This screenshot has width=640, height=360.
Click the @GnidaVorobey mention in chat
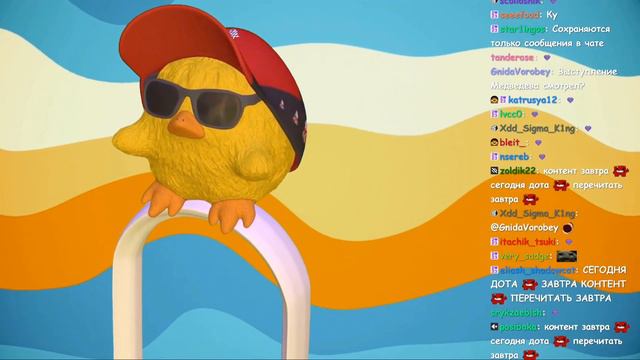(524, 228)
